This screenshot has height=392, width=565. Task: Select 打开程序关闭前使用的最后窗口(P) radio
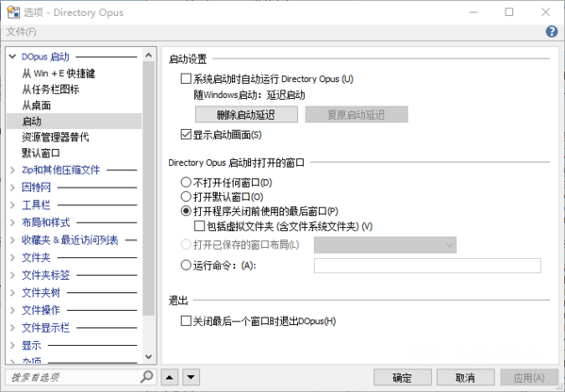click(x=186, y=211)
